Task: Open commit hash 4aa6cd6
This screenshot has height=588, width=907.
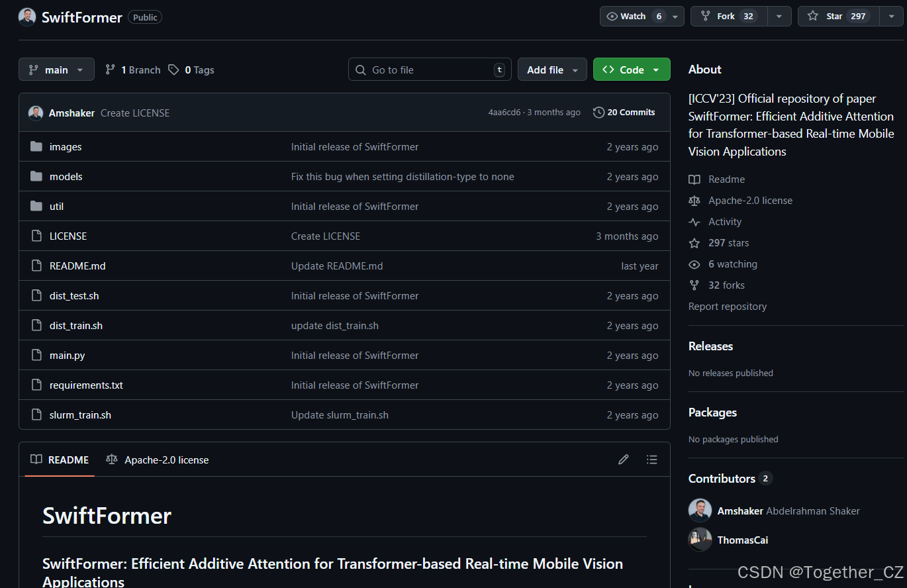Action: click(x=504, y=113)
